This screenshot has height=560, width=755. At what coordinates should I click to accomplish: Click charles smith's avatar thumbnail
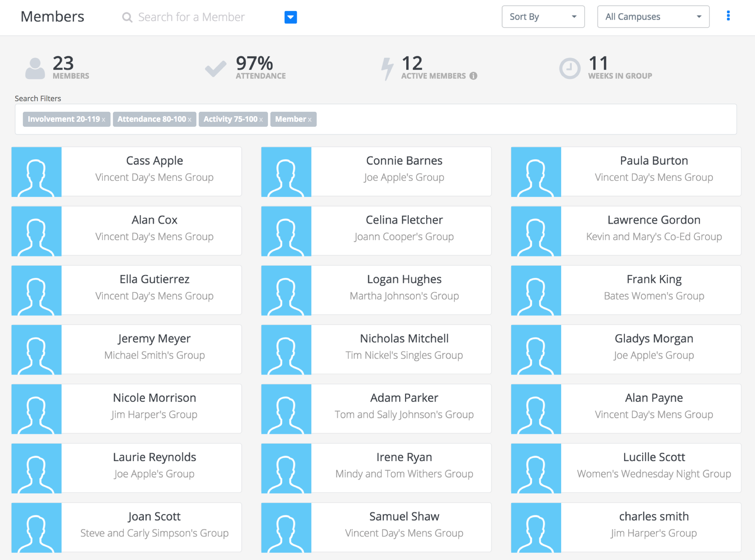coord(536,527)
